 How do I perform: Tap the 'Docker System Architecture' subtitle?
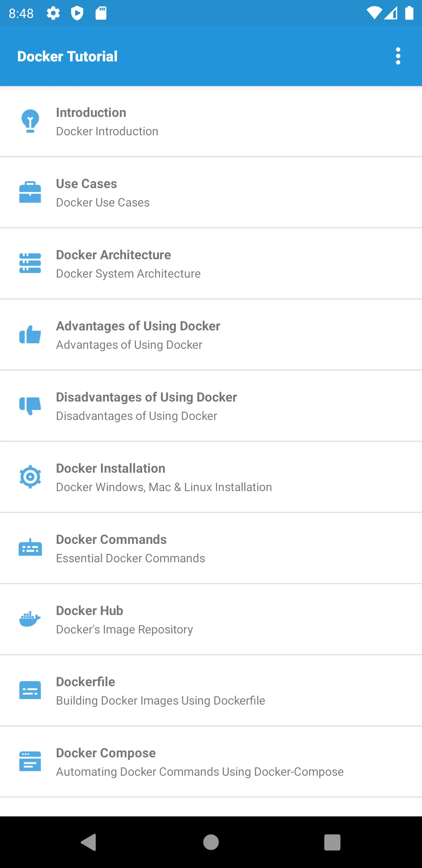[128, 274]
